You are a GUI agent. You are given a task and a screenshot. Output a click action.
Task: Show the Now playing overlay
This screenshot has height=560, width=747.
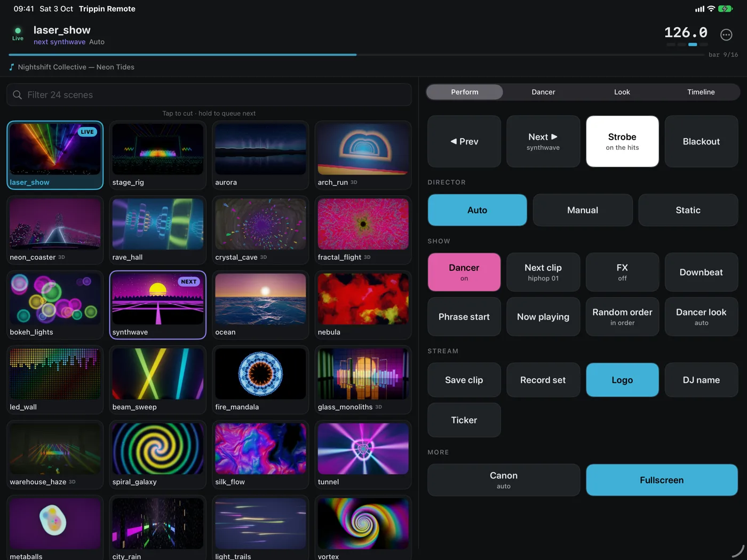click(x=543, y=317)
